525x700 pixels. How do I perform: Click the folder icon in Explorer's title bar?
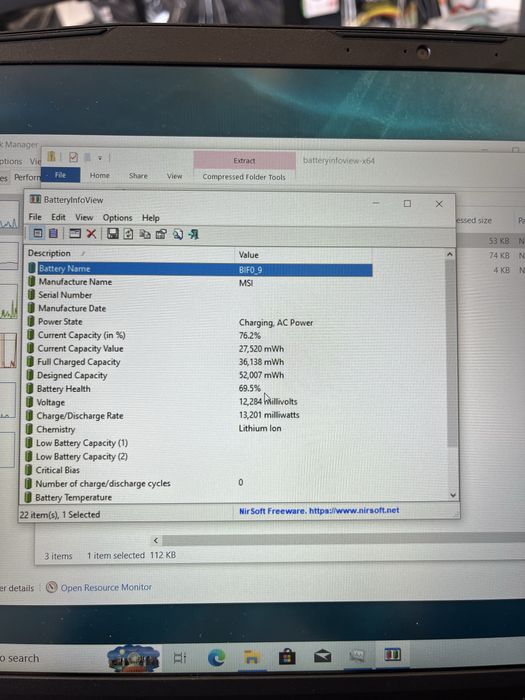tap(52, 157)
